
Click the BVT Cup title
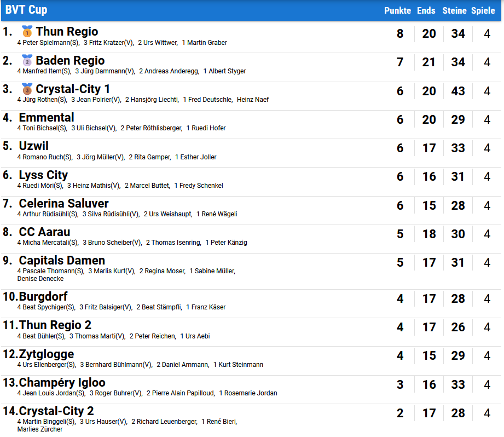click(26, 10)
